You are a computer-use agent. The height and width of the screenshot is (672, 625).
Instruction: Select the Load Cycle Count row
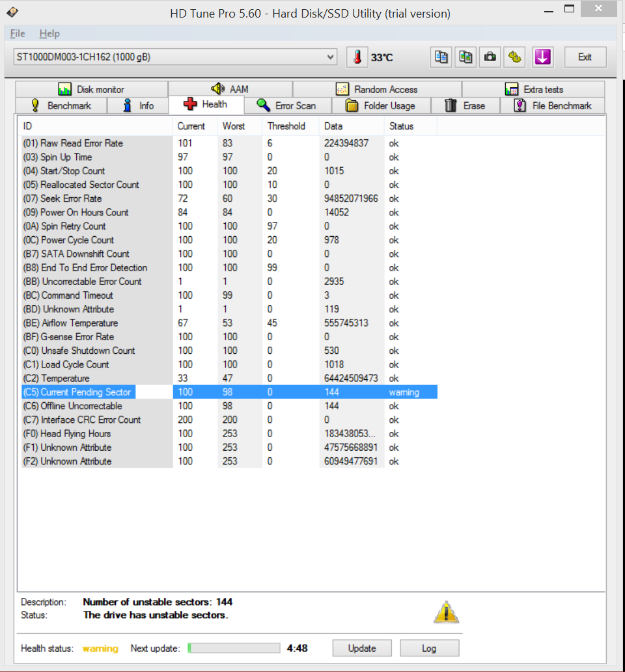(230, 364)
